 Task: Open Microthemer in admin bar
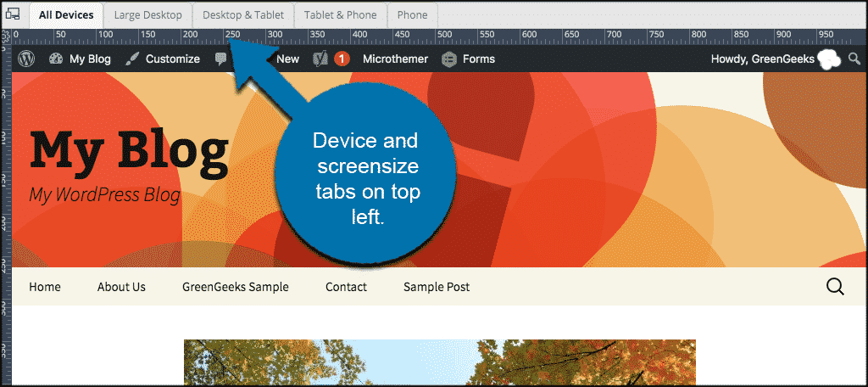pyautogui.click(x=395, y=59)
